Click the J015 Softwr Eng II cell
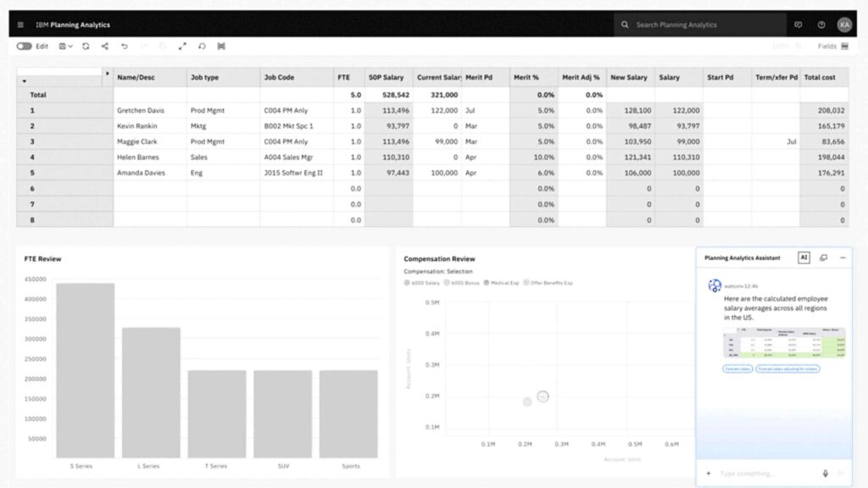868x488 pixels. coord(297,173)
